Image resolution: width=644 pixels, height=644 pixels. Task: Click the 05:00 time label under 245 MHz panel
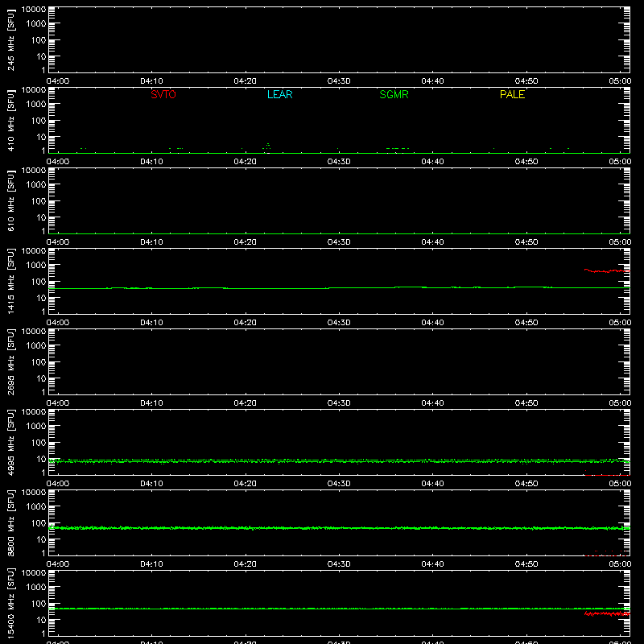pyautogui.click(x=620, y=81)
